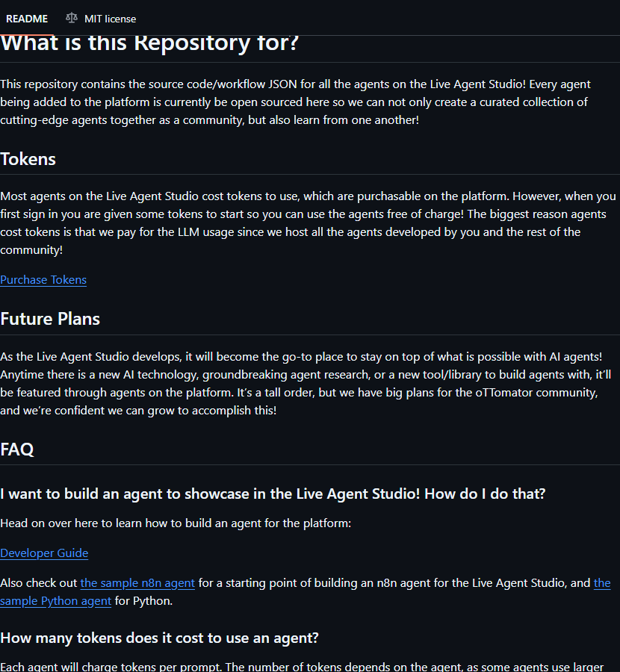
Task: Visit the sample Python agent link
Action: tap(56, 601)
